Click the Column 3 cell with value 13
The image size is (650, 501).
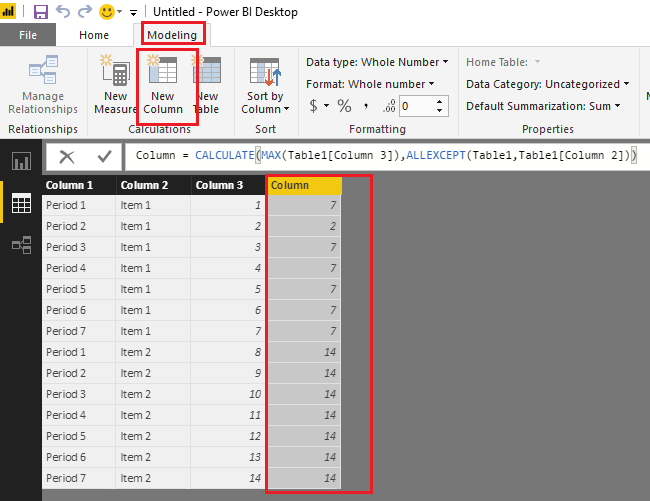pyautogui.click(x=228, y=457)
